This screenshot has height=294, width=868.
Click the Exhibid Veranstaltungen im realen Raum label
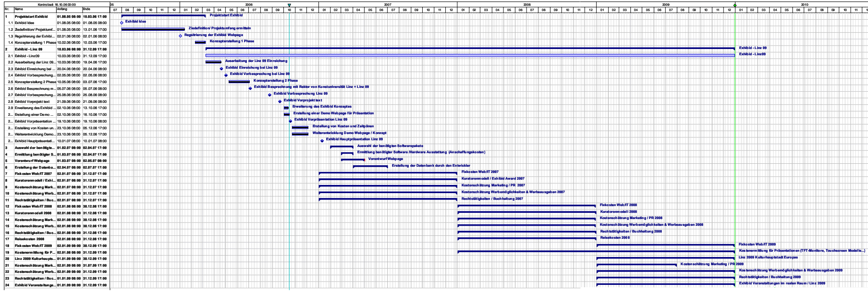pos(782,283)
